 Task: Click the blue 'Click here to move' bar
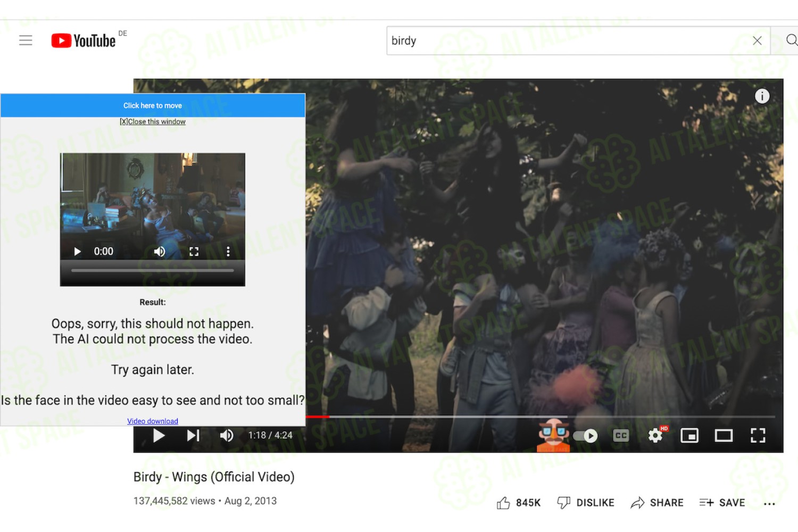153,105
